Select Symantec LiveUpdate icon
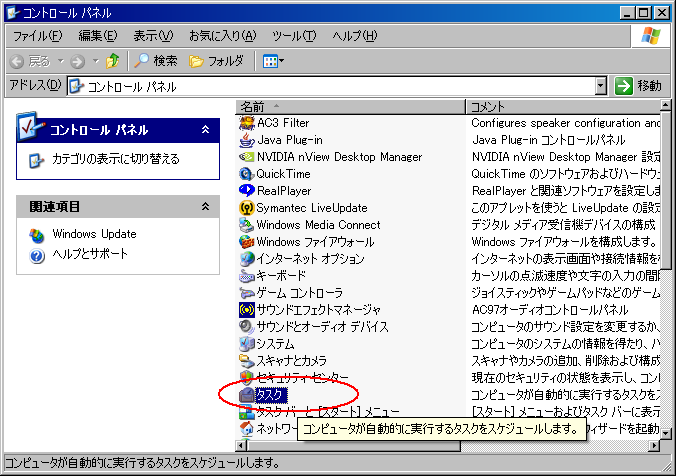676x476 pixels. coord(247,208)
